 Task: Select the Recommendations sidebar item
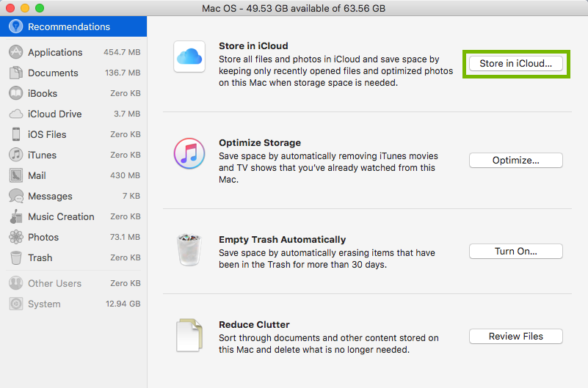[73, 26]
